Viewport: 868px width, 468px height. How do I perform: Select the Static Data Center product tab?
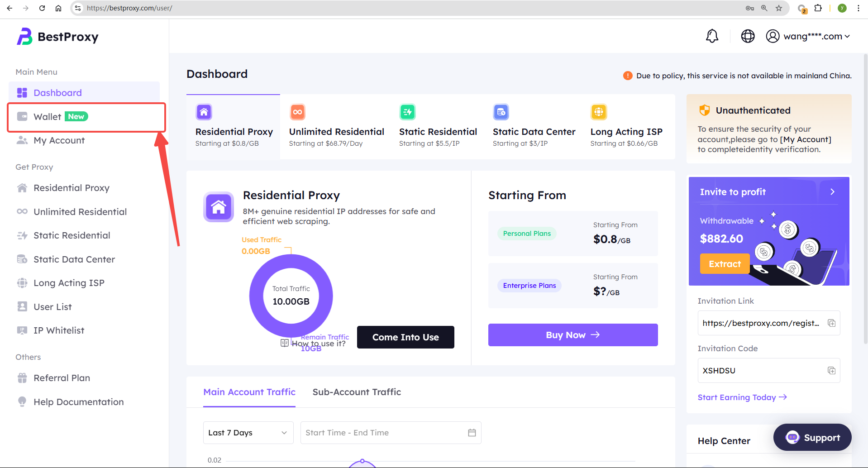(534, 127)
